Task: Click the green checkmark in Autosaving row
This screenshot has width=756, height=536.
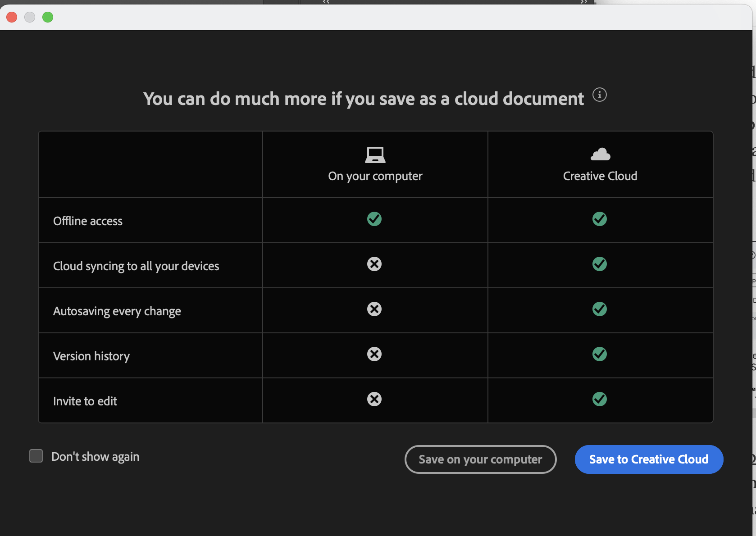Action: click(599, 309)
